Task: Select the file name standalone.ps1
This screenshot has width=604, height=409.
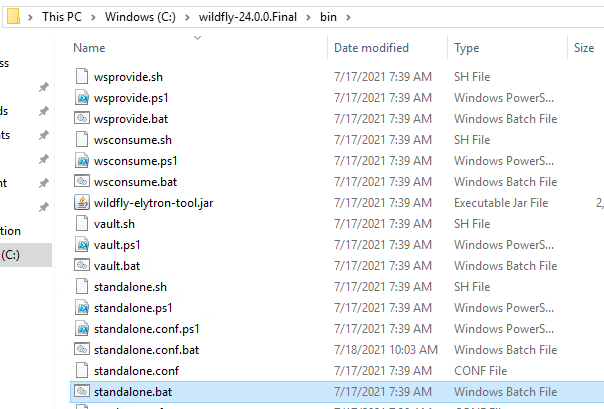Action: click(x=133, y=308)
